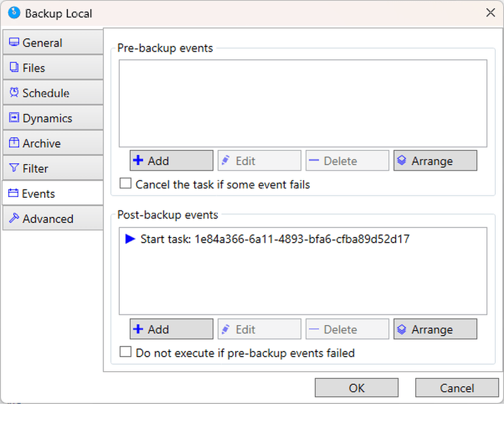Add a new post-backup event
Image resolution: width=504 pixels, height=441 pixels.
point(171,329)
